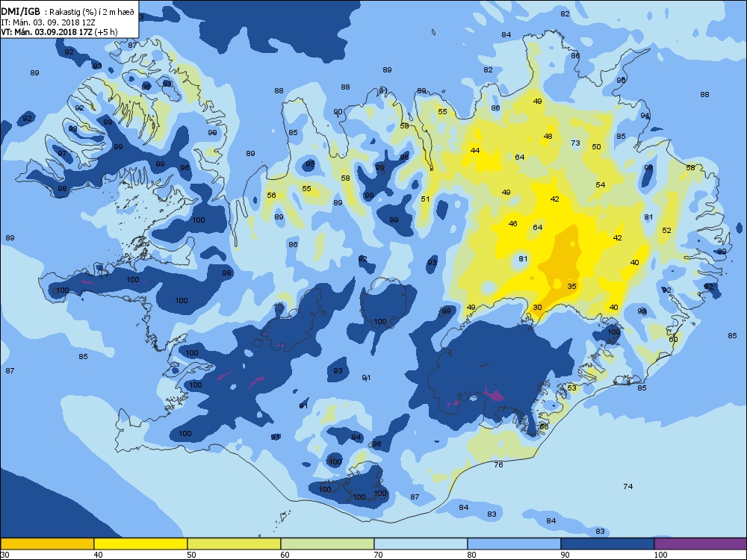The height and width of the screenshot is (560, 747).
Task: Click the humidity reading 46
Action: click(x=512, y=223)
